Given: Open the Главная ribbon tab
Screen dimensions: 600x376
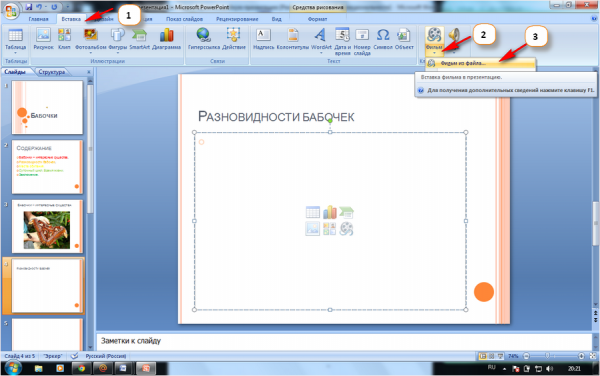Looking at the screenshot, I should coord(39,19).
